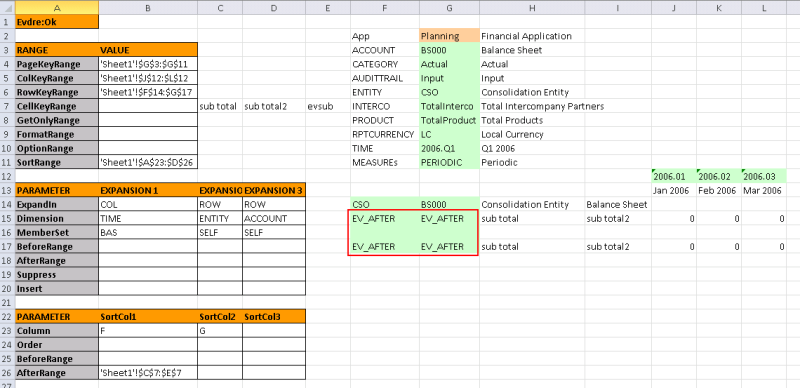This screenshot has height=388, width=800.
Task: Select cell A1 showing Evdre:Ok
Action: (x=57, y=22)
